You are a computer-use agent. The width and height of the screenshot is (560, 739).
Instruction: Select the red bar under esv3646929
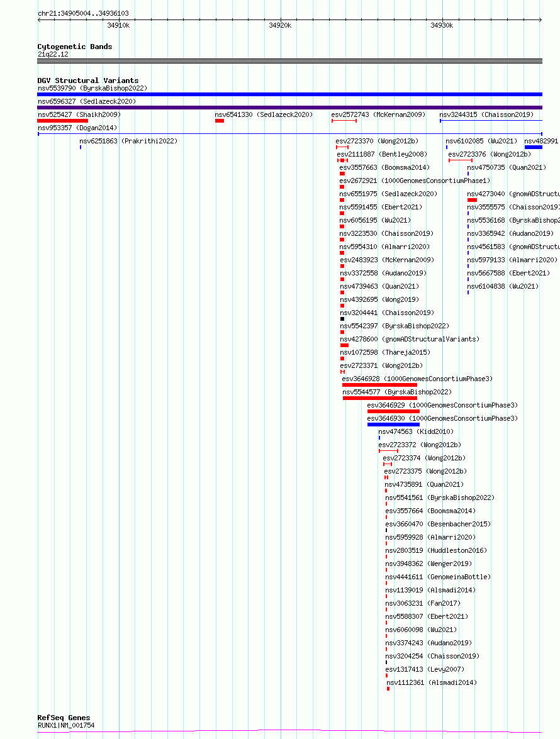coord(394,411)
